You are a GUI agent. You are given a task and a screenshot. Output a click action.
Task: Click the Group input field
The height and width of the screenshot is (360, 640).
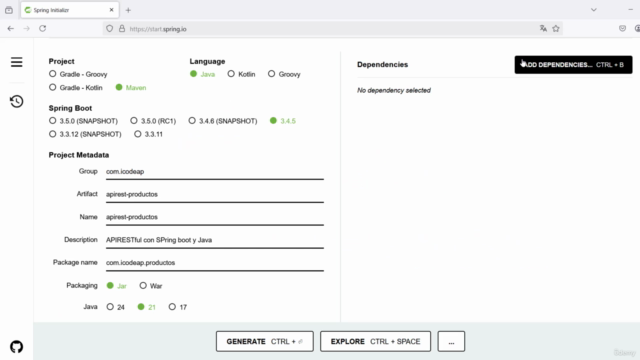(215, 172)
